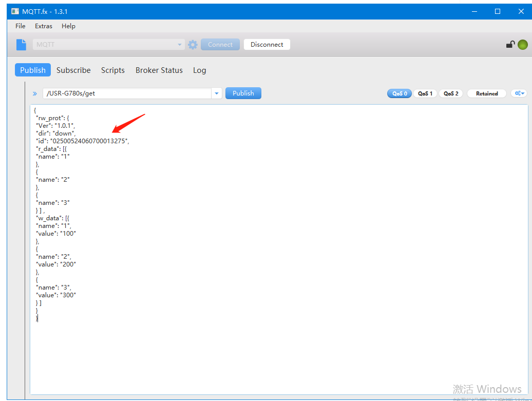
Task: Click the /USR-G780s/get topic field
Action: point(127,93)
